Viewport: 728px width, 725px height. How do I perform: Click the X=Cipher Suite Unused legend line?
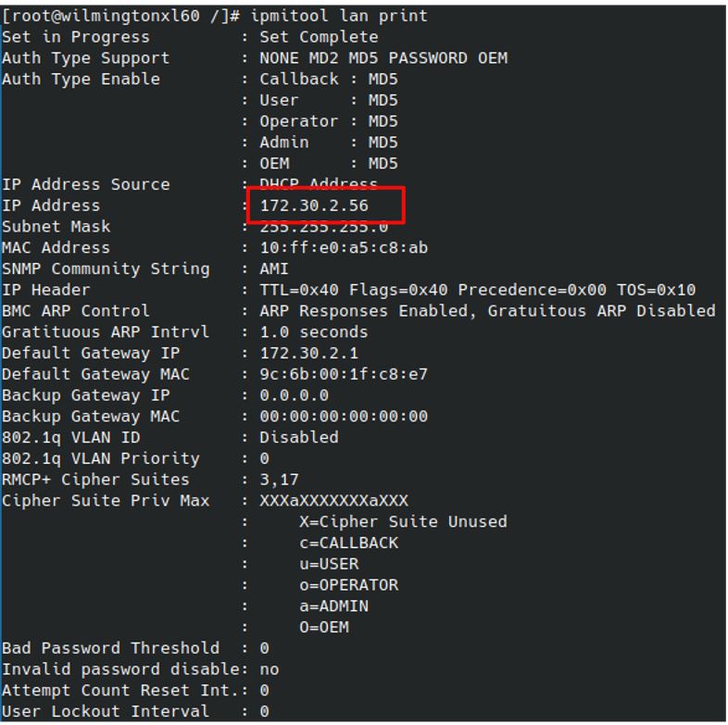point(403,521)
